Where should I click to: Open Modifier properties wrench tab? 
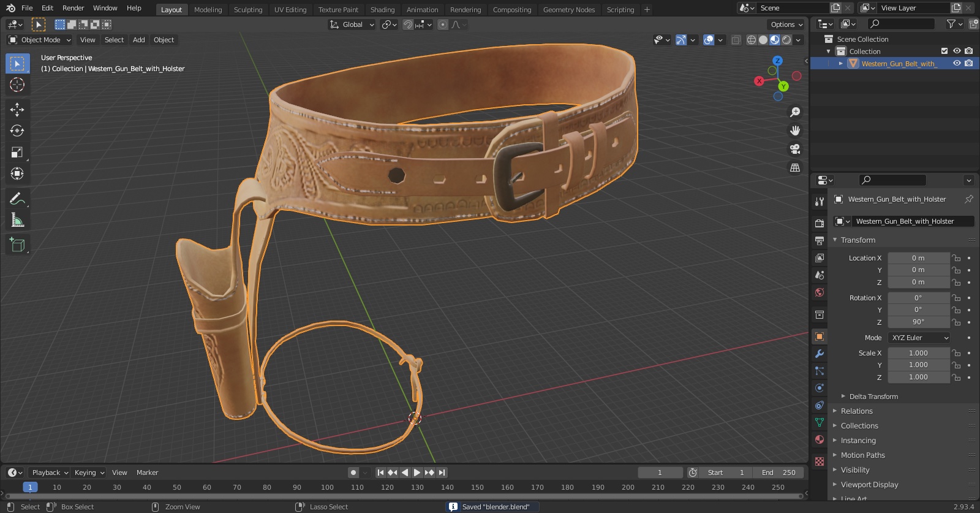[x=820, y=354]
